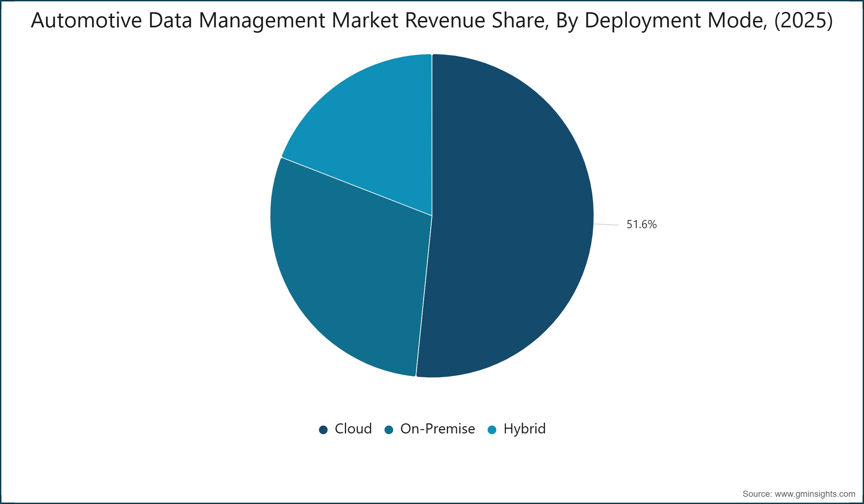Image resolution: width=864 pixels, height=504 pixels.
Task: Toggle the Hybrid legend label
Action: 525,429
